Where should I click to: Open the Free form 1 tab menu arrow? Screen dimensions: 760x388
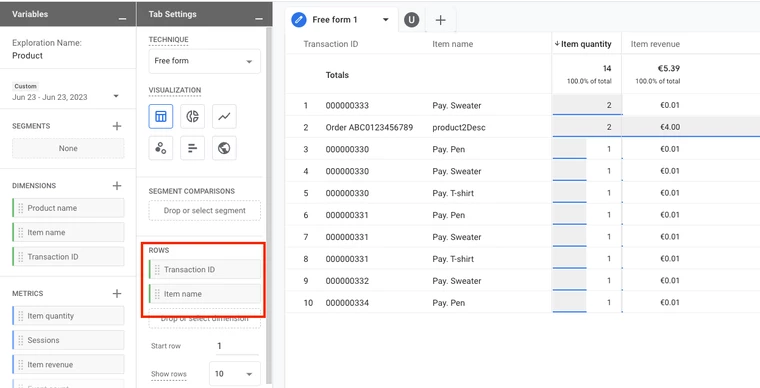point(386,20)
